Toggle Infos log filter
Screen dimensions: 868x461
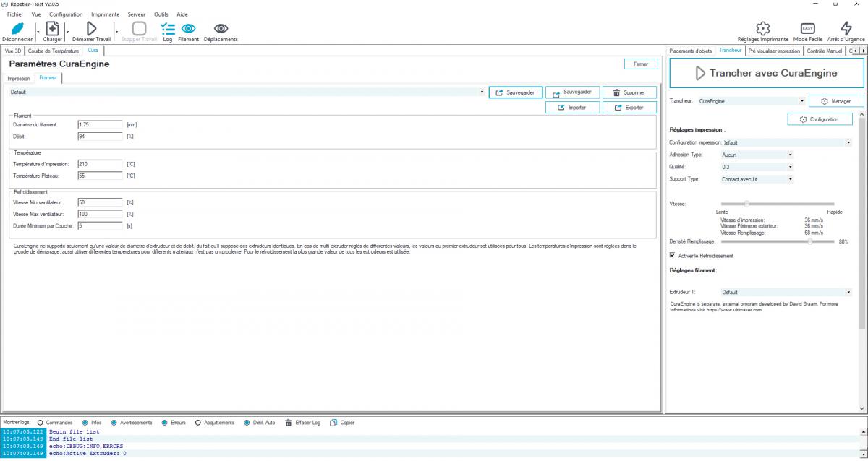(x=85, y=423)
